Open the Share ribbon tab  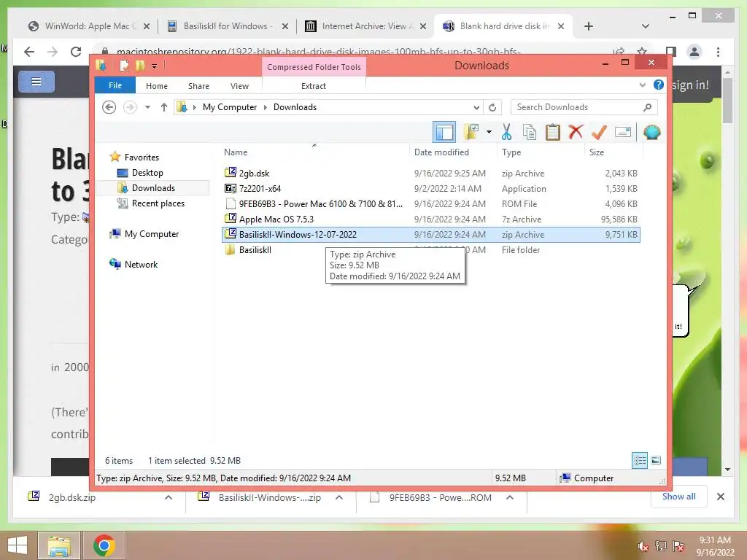coord(198,86)
